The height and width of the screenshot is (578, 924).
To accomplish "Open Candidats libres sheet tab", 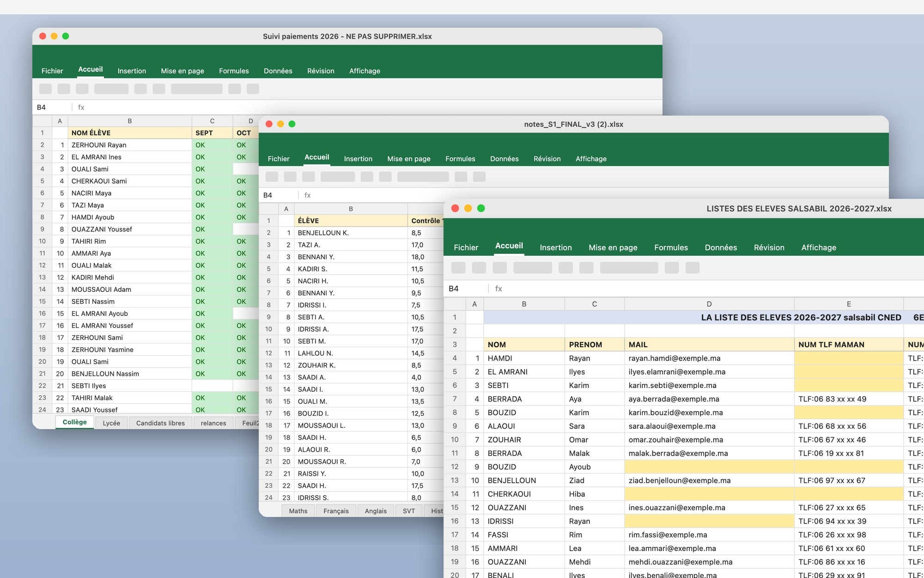I will click(160, 423).
